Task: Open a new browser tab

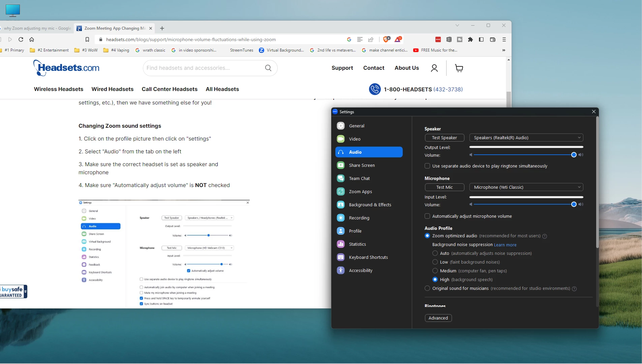Action: click(x=162, y=28)
